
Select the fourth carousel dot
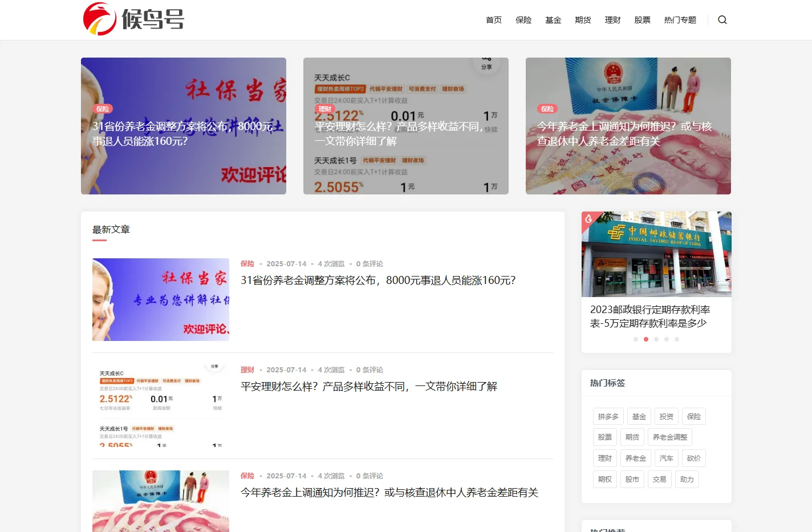(667, 339)
